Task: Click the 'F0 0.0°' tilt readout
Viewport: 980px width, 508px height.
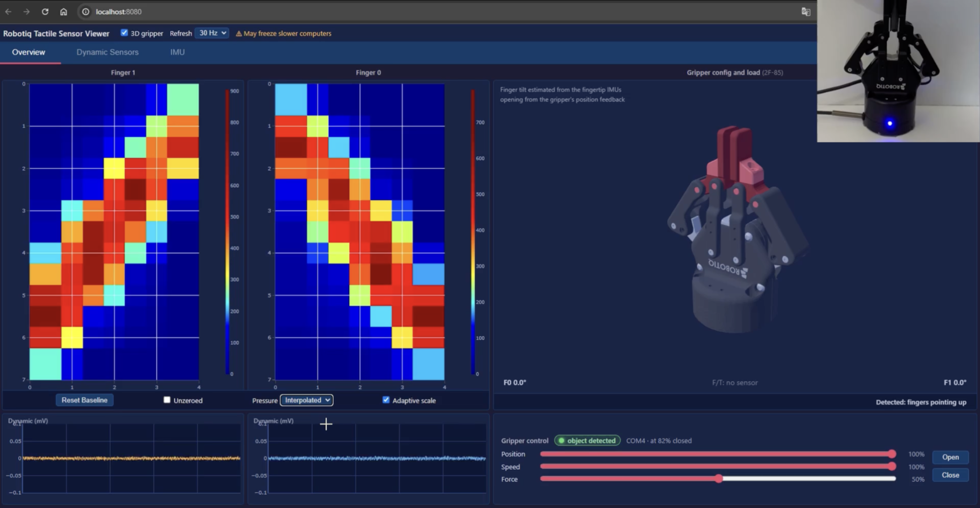Action: point(514,383)
